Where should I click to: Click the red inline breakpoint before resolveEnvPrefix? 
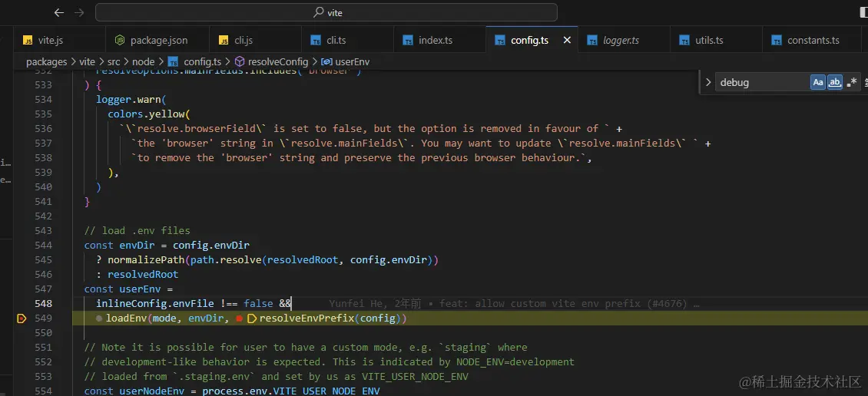pos(239,318)
